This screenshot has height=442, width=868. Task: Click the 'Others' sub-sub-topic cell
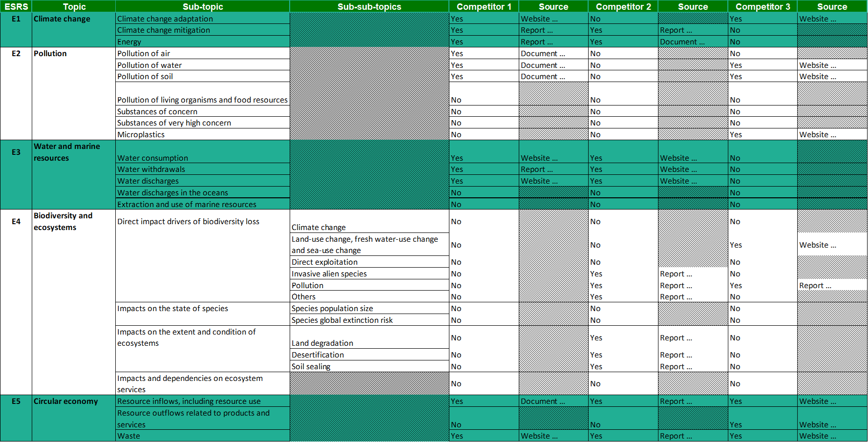pyautogui.click(x=369, y=296)
